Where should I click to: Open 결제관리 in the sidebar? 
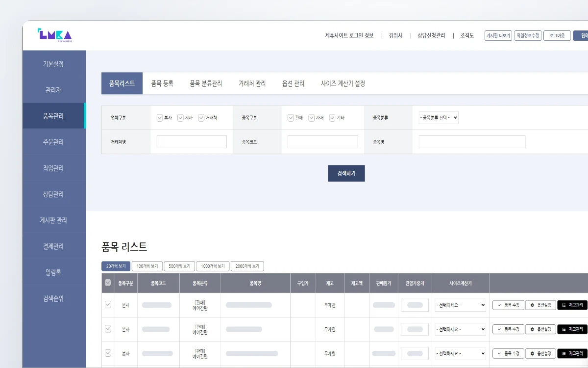[53, 246]
